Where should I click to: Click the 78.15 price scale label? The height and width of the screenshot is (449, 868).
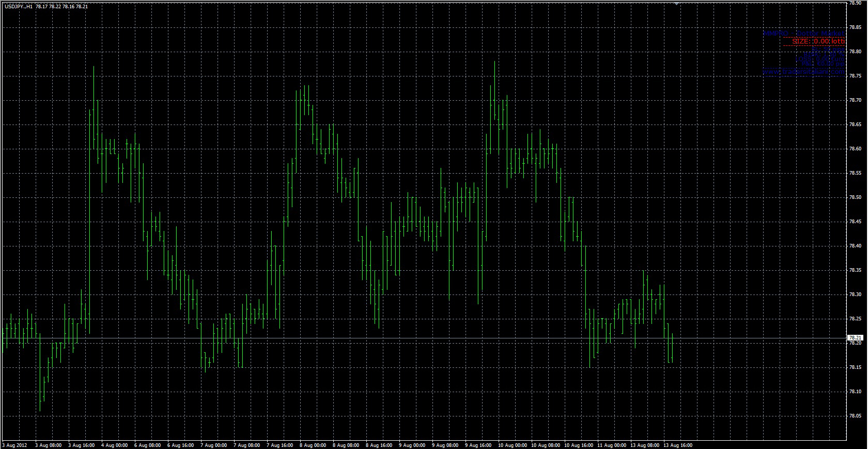click(x=855, y=367)
